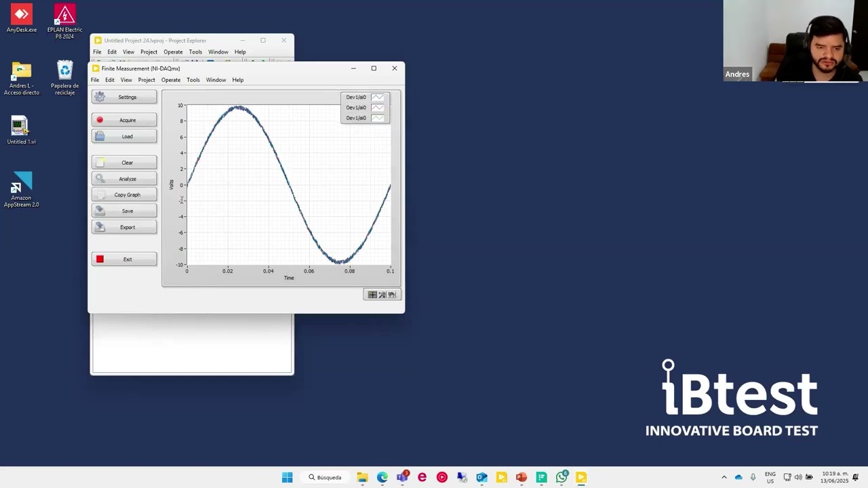Viewport: 868px width, 488px height.
Task: Maximize the Finite Measurement window
Action: (374, 68)
